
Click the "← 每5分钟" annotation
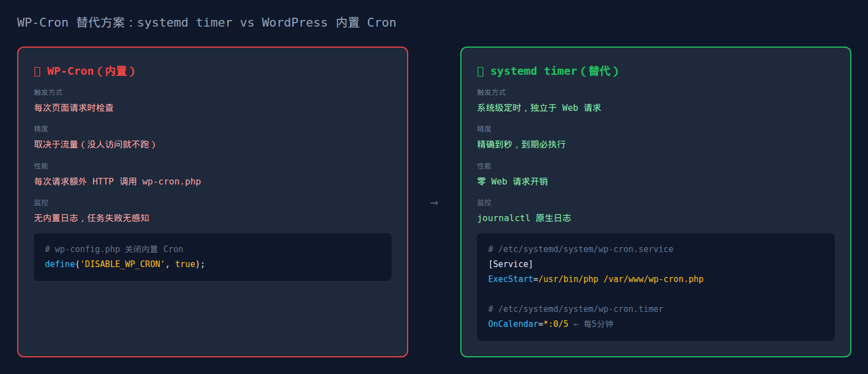[x=593, y=324]
